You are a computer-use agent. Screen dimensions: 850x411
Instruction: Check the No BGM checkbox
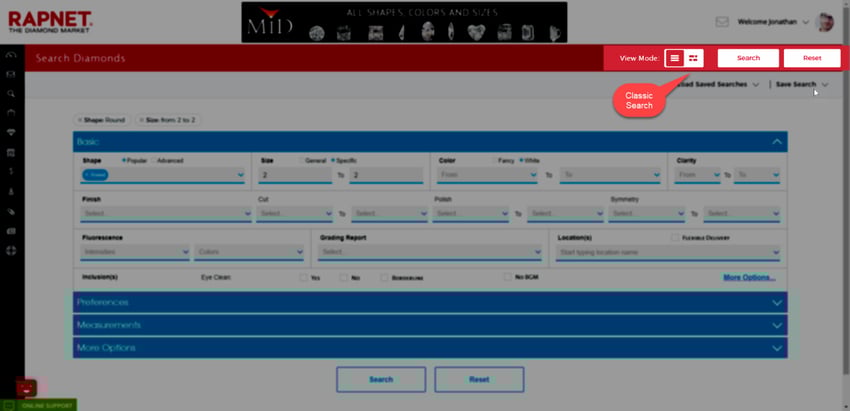tap(508, 277)
